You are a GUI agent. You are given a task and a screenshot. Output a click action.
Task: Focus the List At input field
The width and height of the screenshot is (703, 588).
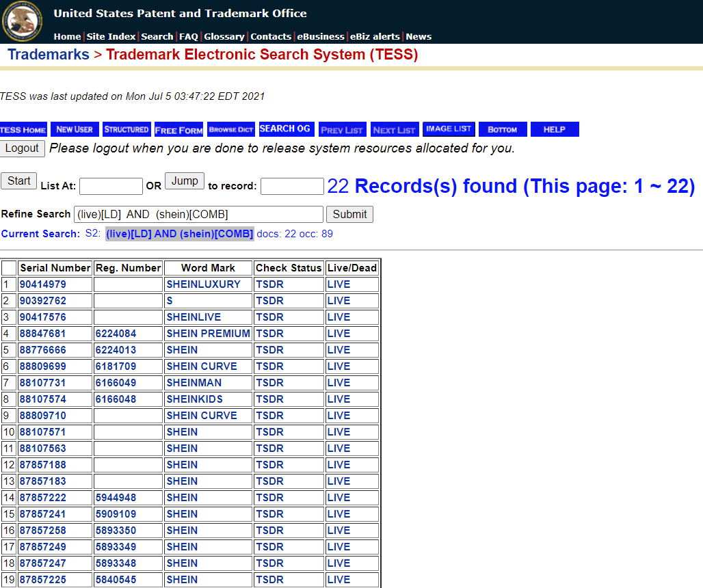pyautogui.click(x=111, y=187)
